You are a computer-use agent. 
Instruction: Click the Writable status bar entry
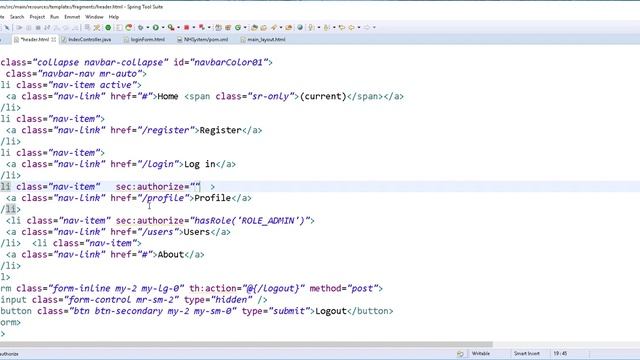click(481, 353)
